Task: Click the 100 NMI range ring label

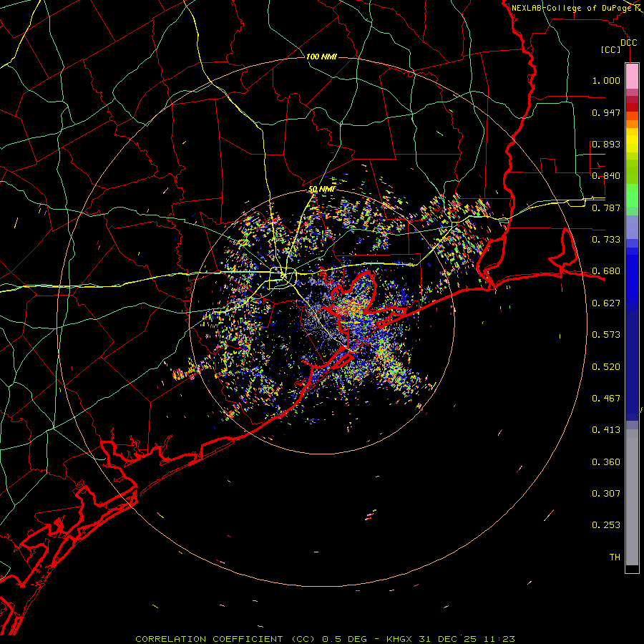Action: tap(321, 57)
